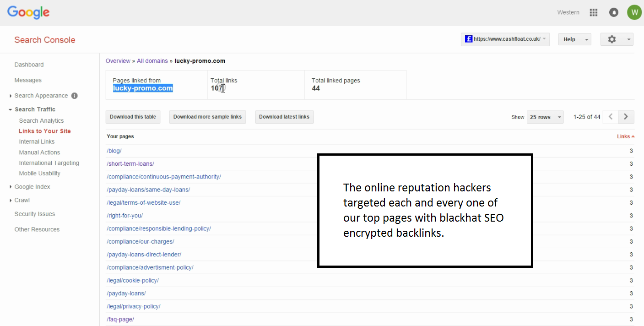The width and height of the screenshot is (644, 326).
Task: Open the Google apps grid icon
Action: pos(594,13)
